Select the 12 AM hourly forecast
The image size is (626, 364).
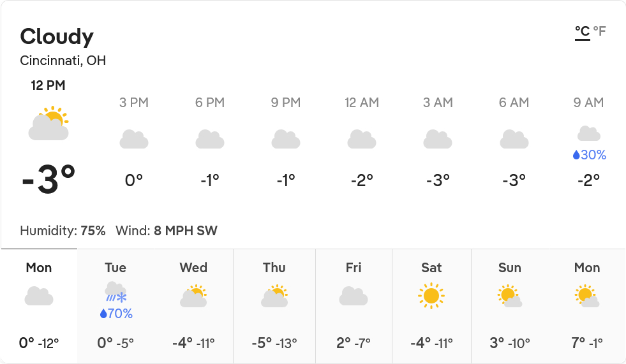362,142
